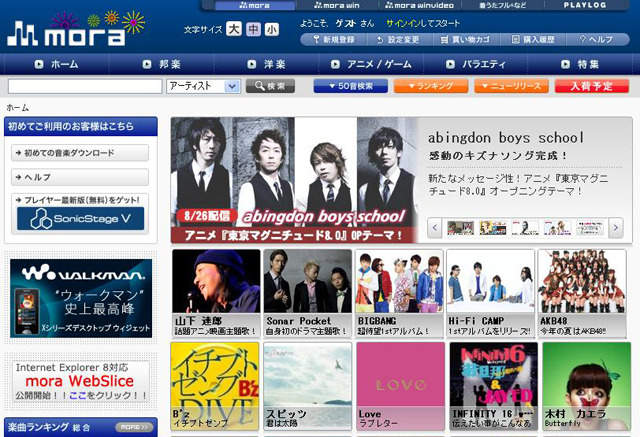Click the ここ link in WebSlice box

[78, 395]
